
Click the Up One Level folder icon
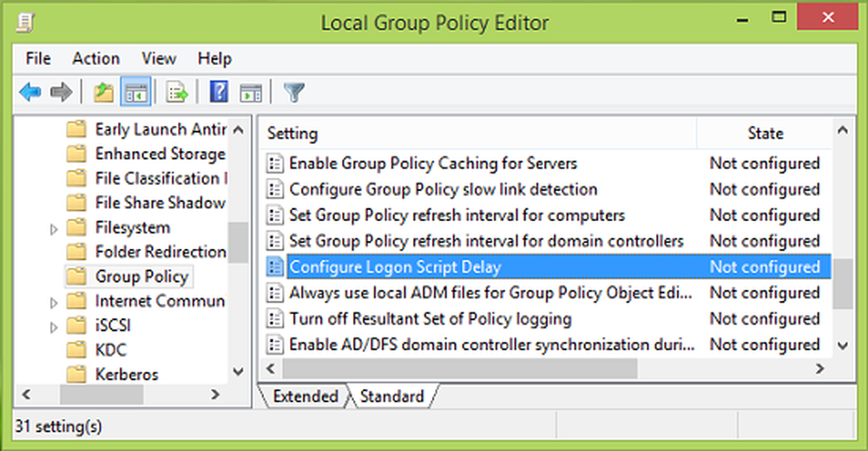103,91
